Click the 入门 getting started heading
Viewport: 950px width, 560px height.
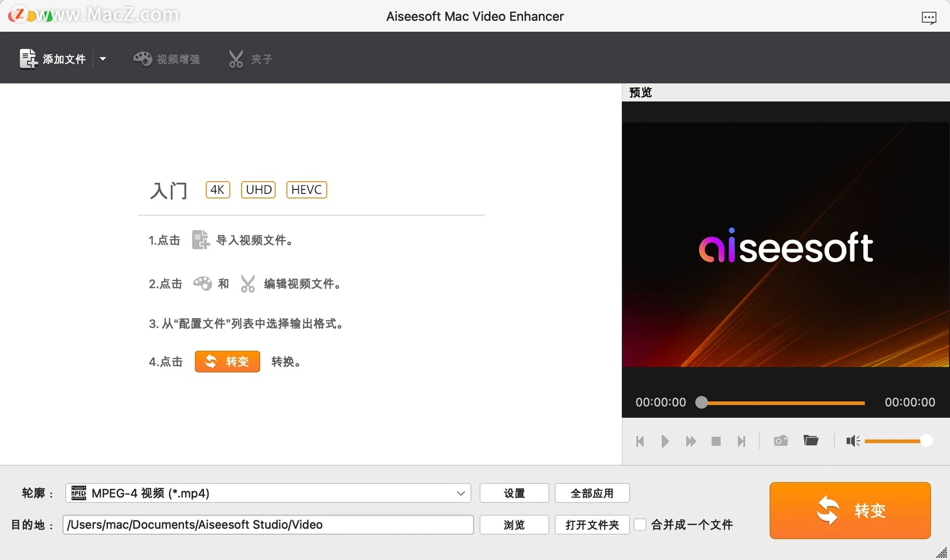click(169, 190)
